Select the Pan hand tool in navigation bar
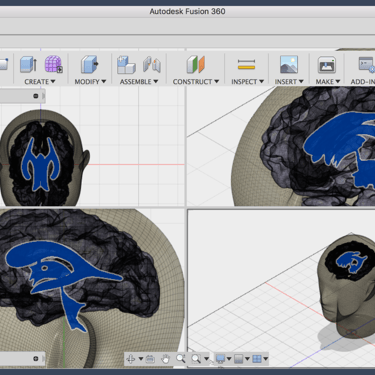Image resolution: width=375 pixels, height=375 pixels. pos(165,359)
